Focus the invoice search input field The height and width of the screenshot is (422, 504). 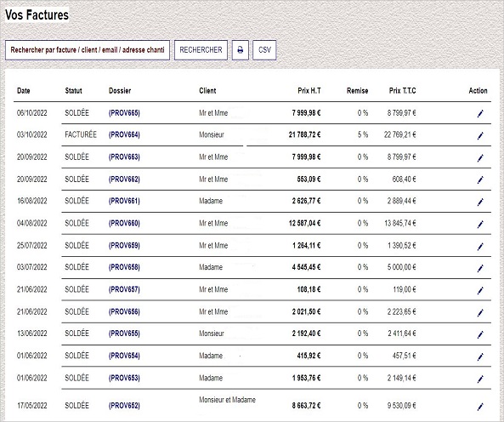coord(88,50)
